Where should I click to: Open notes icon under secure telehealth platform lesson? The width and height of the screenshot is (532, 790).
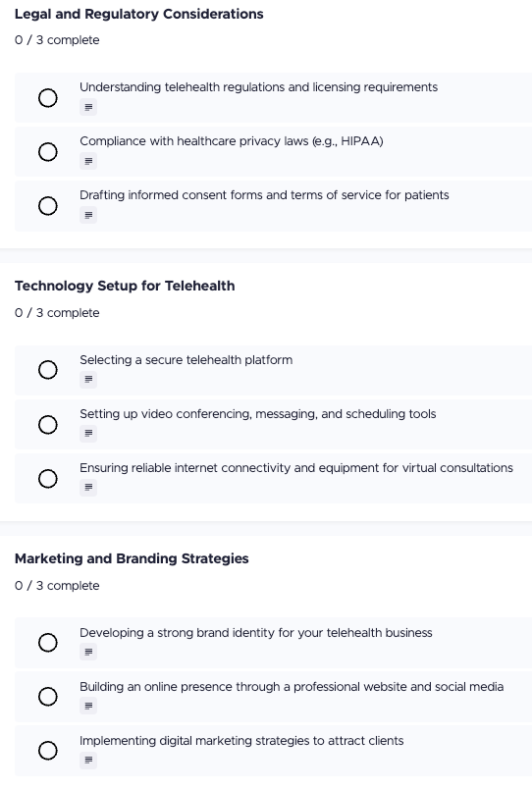coord(88,380)
